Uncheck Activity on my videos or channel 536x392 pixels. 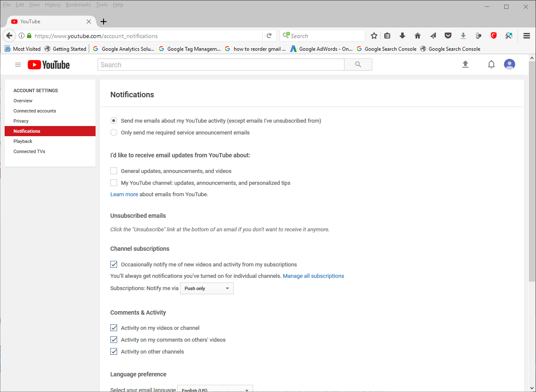click(114, 328)
